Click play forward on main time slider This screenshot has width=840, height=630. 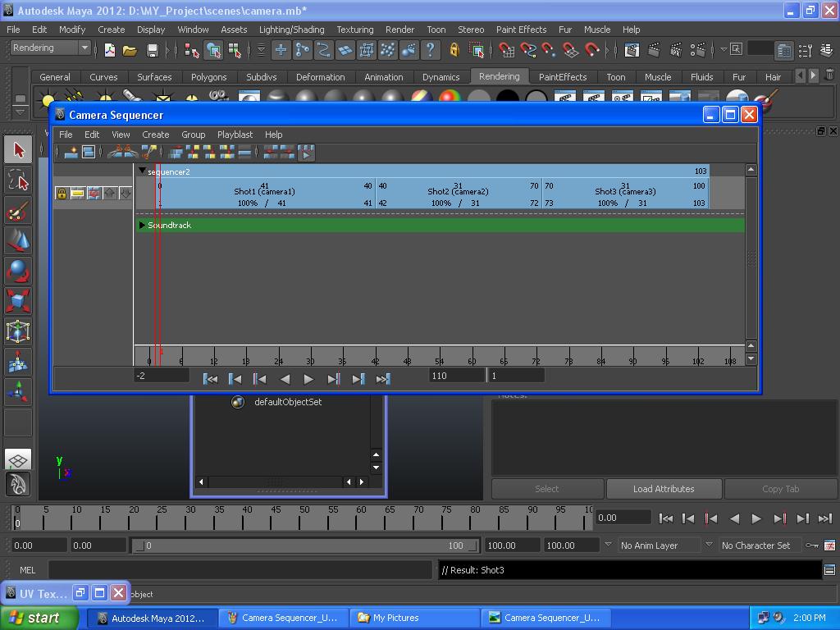click(756, 518)
